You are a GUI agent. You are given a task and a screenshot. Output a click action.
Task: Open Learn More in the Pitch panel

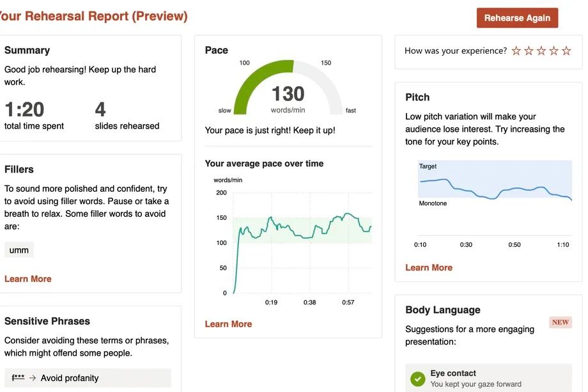point(429,267)
